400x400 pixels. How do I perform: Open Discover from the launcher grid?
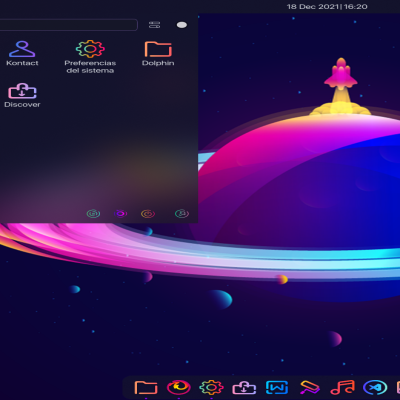22,95
